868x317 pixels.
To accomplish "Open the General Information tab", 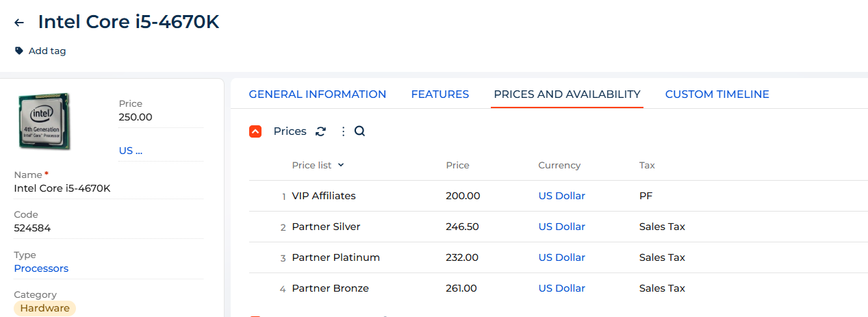I will [x=318, y=94].
